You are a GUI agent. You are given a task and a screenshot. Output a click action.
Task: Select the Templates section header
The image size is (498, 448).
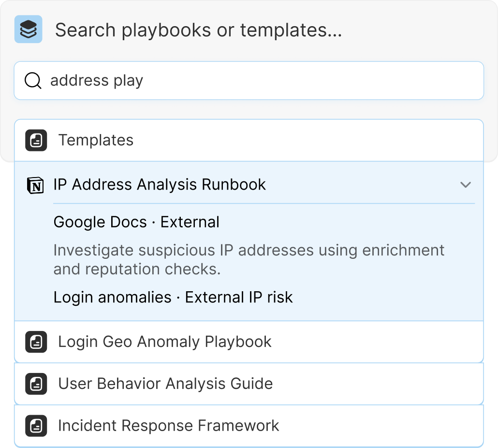point(96,140)
